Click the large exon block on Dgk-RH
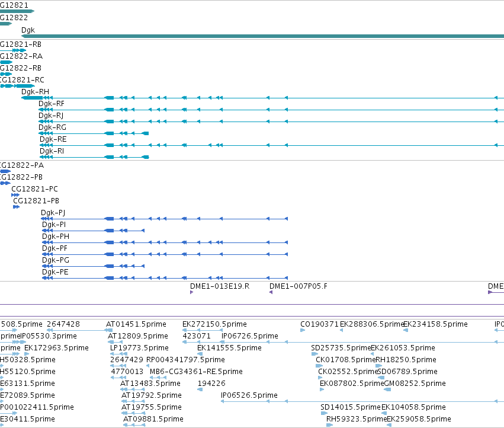The height and width of the screenshot is (428, 504). [x=32, y=98]
